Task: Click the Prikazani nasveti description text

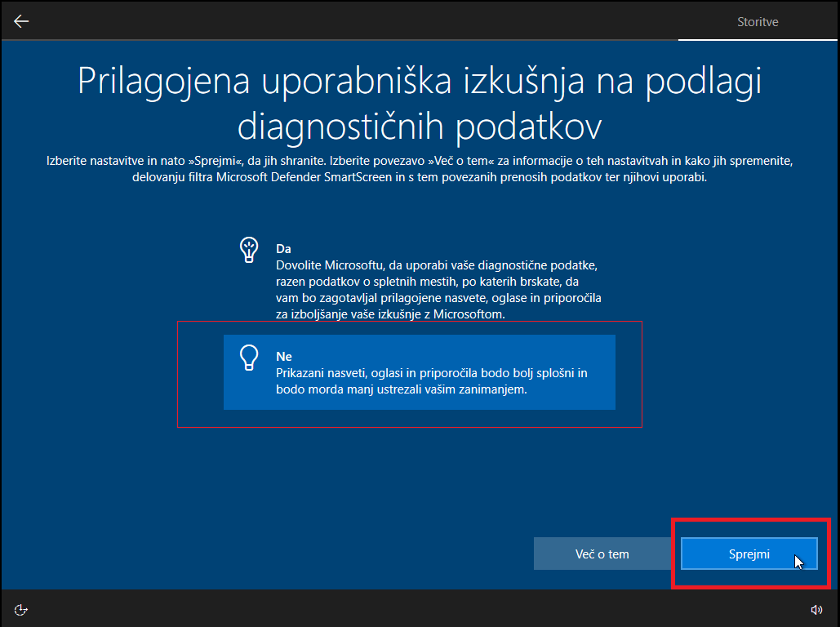Action: click(x=432, y=381)
